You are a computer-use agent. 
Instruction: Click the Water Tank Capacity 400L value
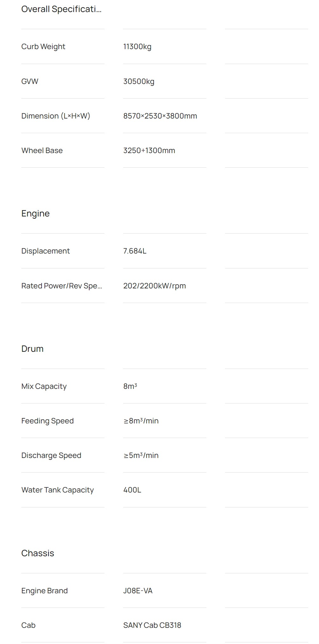click(x=132, y=490)
